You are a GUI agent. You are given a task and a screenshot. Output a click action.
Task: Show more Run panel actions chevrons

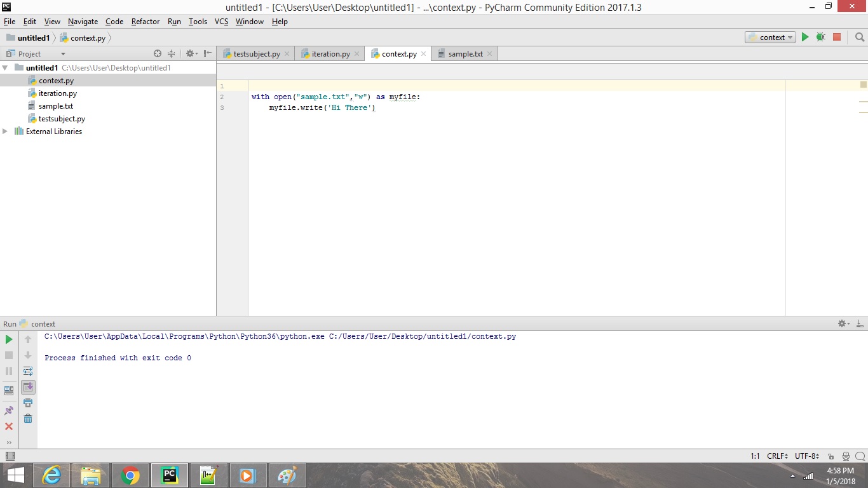9,442
